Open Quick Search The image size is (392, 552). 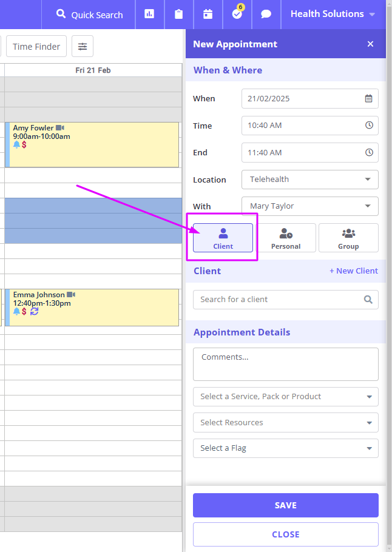coord(90,15)
